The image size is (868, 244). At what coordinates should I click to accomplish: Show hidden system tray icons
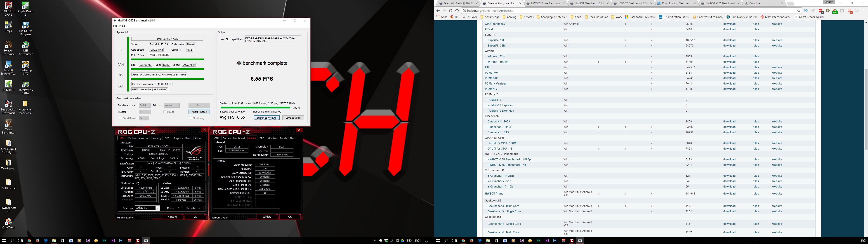coord(375,241)
